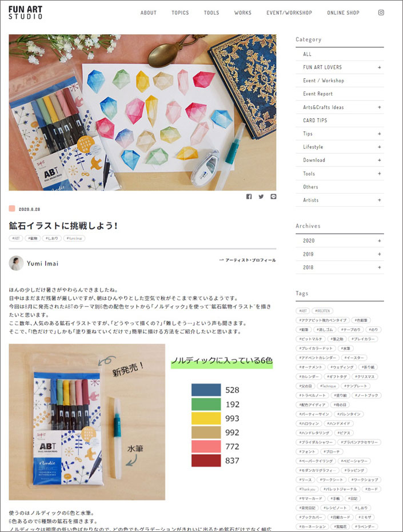Click the red 837 color swatch
This screenshot has height=532, width=403.
[206, 461]
